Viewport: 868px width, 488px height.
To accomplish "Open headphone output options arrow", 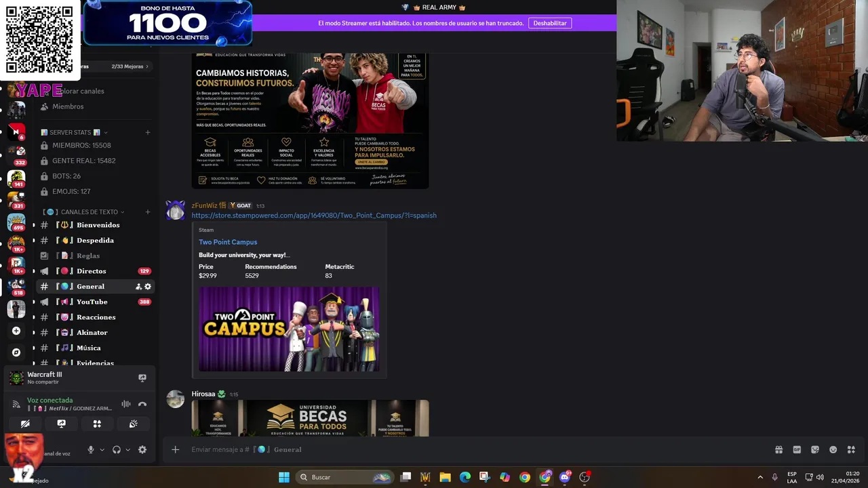I will click(127, 449).
